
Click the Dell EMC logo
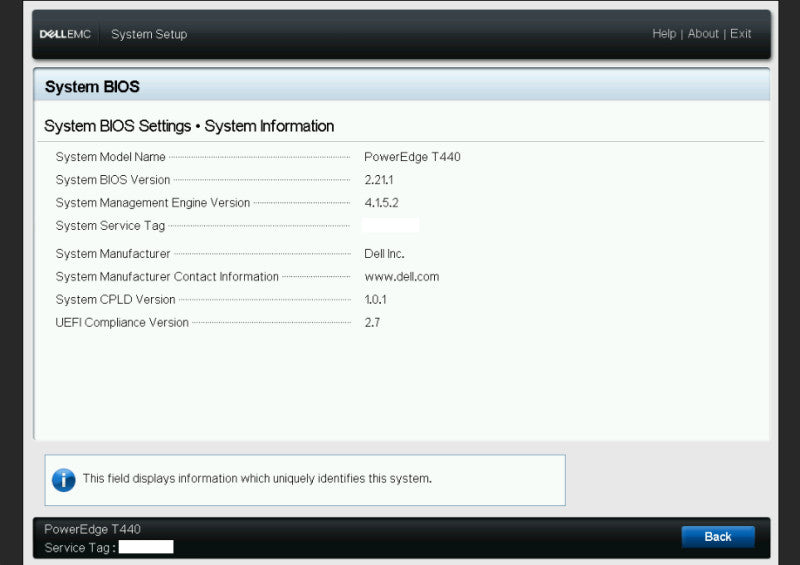tap(65, 34)
